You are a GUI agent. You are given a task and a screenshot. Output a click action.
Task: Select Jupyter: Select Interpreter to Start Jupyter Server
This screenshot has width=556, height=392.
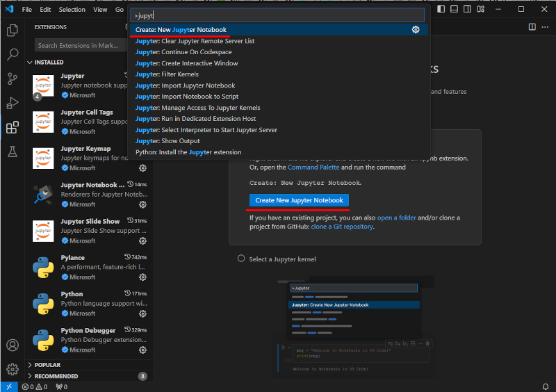pos(279,130)
